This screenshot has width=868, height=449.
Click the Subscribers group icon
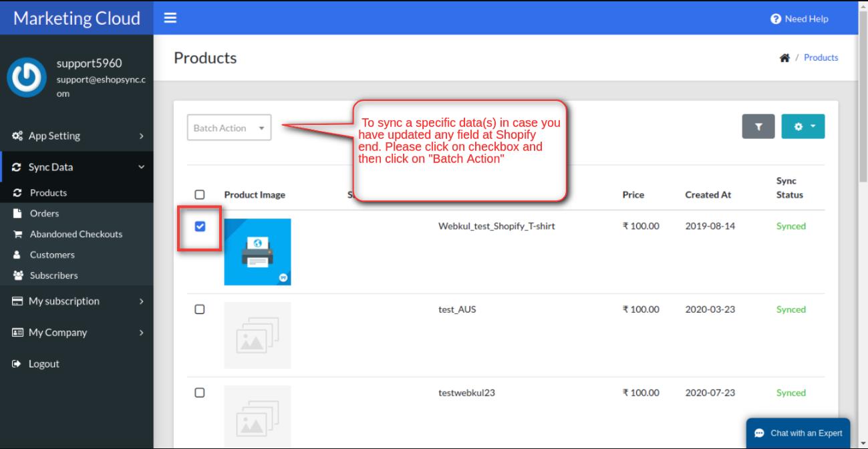point(18,275)
